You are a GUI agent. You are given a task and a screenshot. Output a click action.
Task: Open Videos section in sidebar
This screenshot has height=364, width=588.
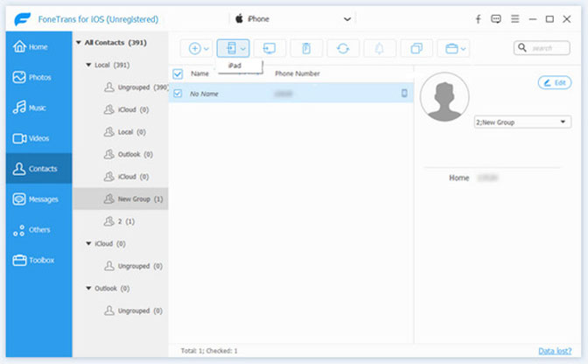click(39, 138)
